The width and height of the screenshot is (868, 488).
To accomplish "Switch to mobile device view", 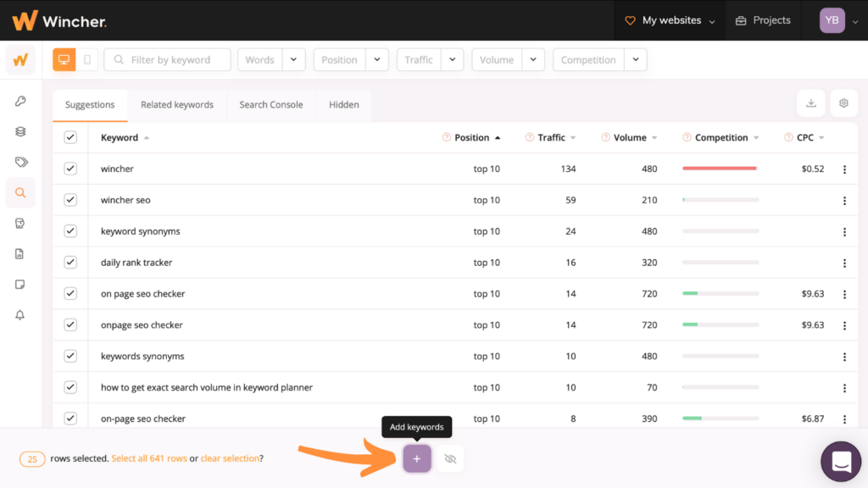I will 87,60.
